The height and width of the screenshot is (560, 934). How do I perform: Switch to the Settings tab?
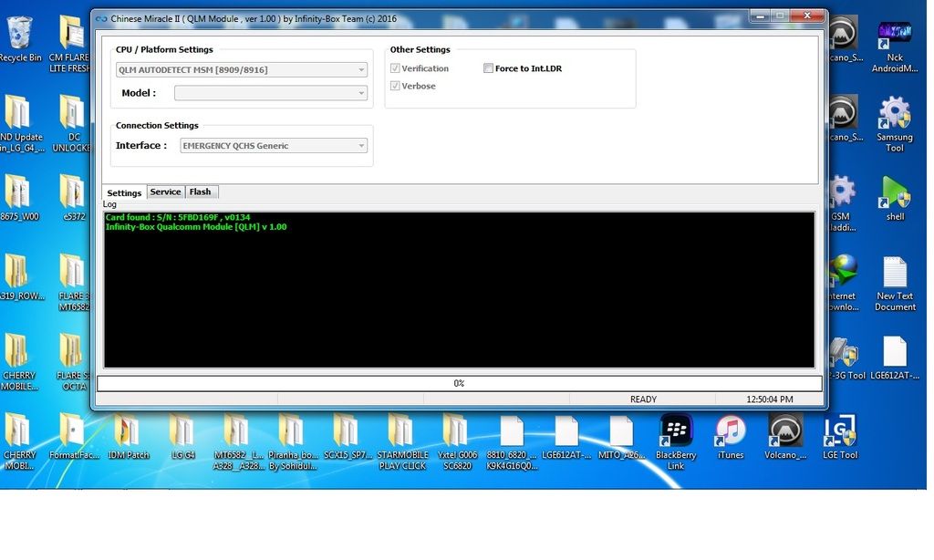click(x=124, y=192)
